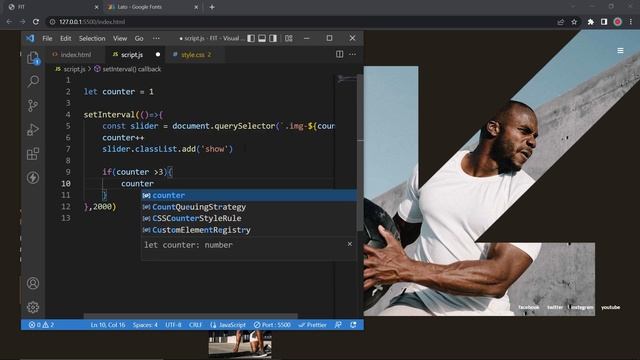
Task: Open editor More Actions ellipsis
Action: 352,54
